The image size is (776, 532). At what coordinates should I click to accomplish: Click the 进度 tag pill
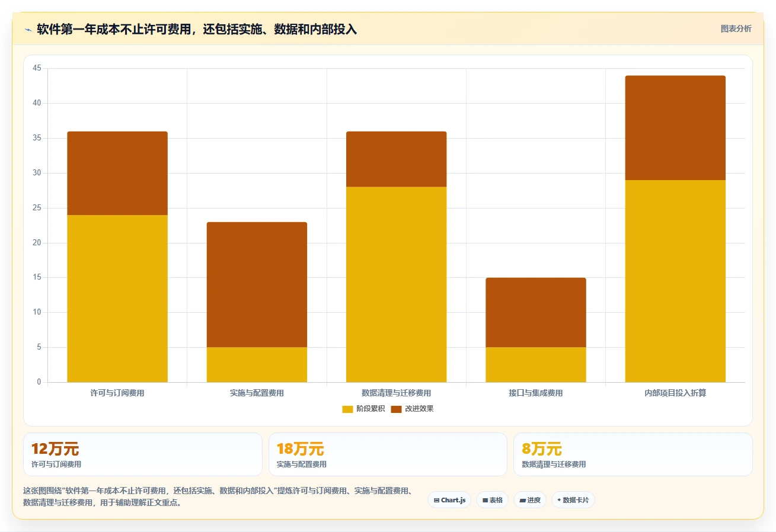530,500
